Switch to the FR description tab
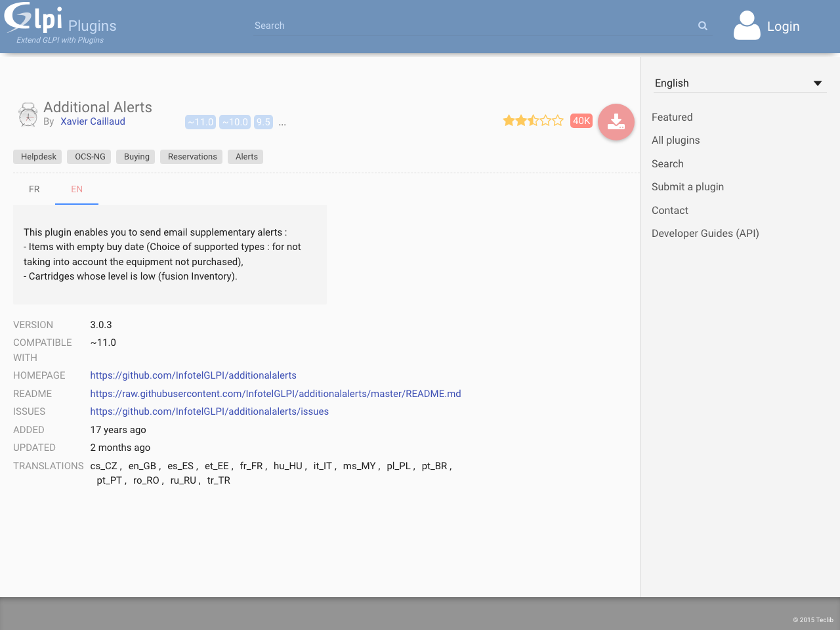The image size is (840, 630). pyautogui.click(x=34, y=189)
